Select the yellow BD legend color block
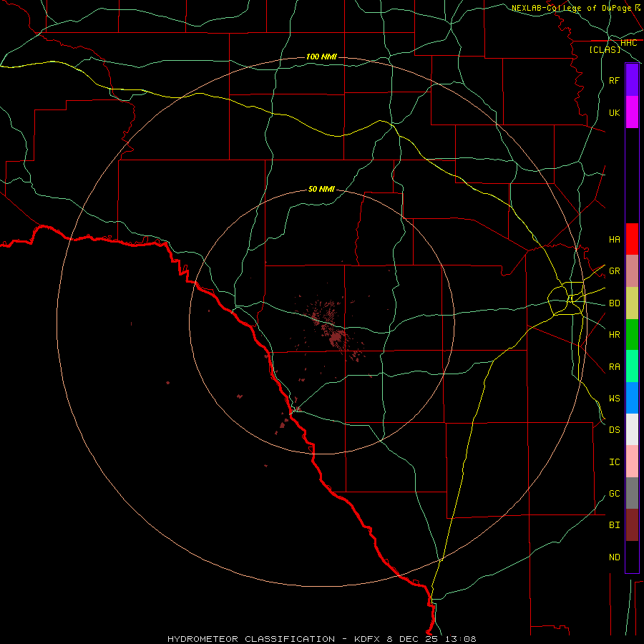 click(632, 303)
